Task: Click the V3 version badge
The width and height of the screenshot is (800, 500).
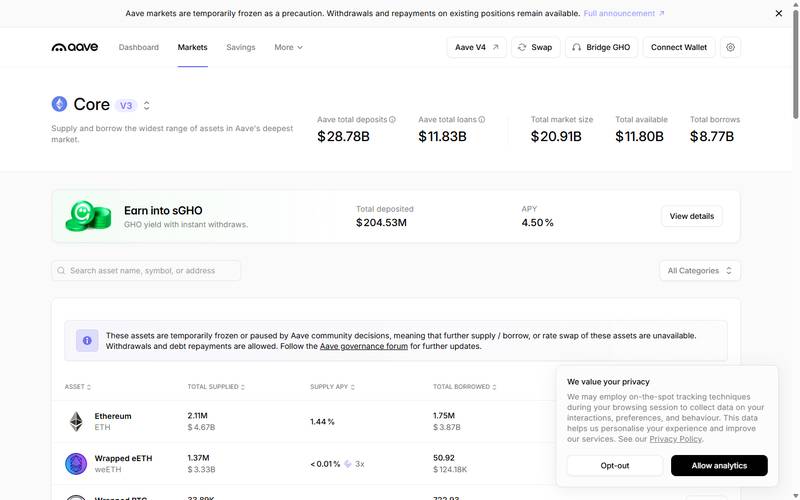Action: tap(126, 106)
